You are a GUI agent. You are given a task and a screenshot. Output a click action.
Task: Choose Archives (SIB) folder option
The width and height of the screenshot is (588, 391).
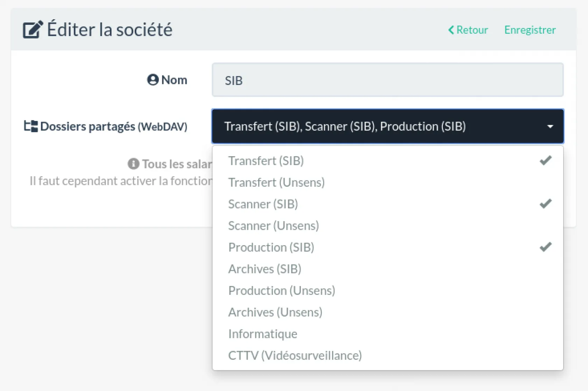265,269
